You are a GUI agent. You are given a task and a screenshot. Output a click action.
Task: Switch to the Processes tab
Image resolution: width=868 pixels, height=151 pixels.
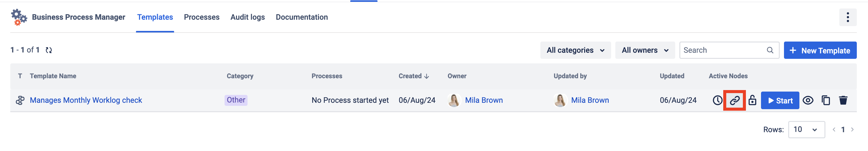(x=202, y=17)
